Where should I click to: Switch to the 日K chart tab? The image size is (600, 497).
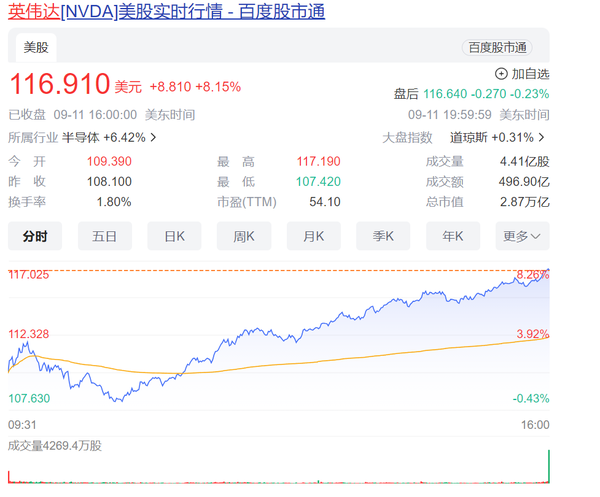click(174, 236)
